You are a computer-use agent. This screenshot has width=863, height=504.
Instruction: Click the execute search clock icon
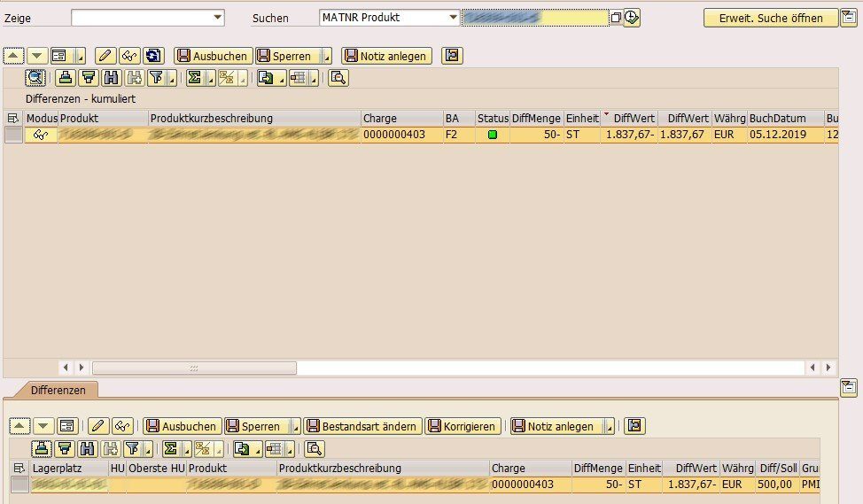pyautogui.click(x=631, y=18)
